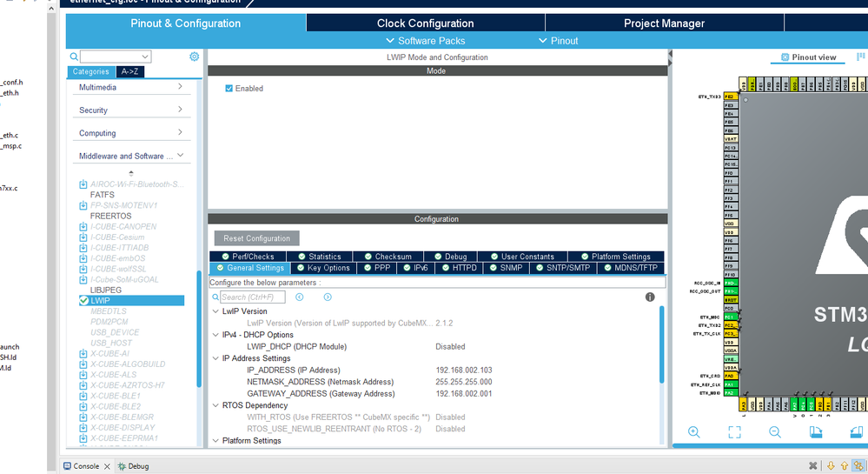
Task: Expand the Computing category
Action: (180, 132)
